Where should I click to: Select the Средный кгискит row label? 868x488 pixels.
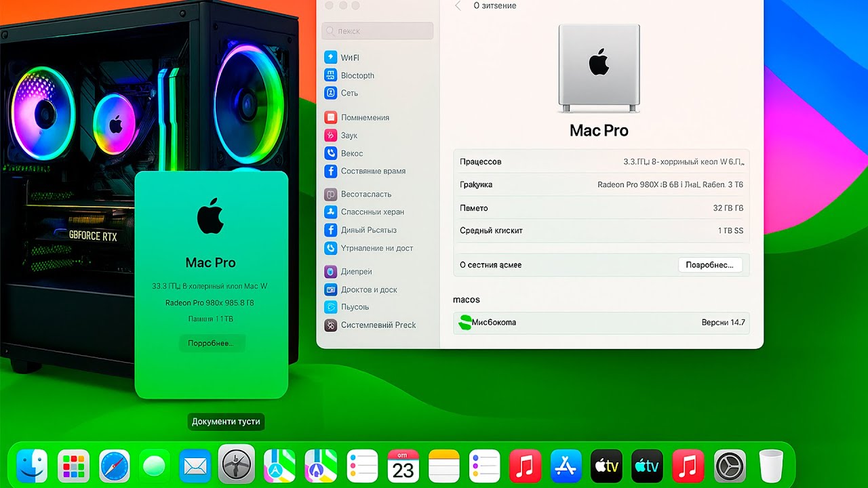[491, 230]
